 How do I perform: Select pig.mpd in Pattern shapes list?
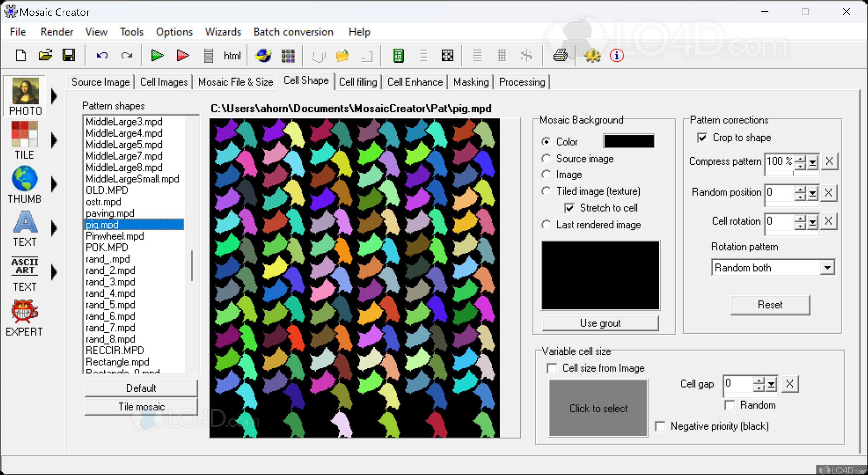(102, 224)
